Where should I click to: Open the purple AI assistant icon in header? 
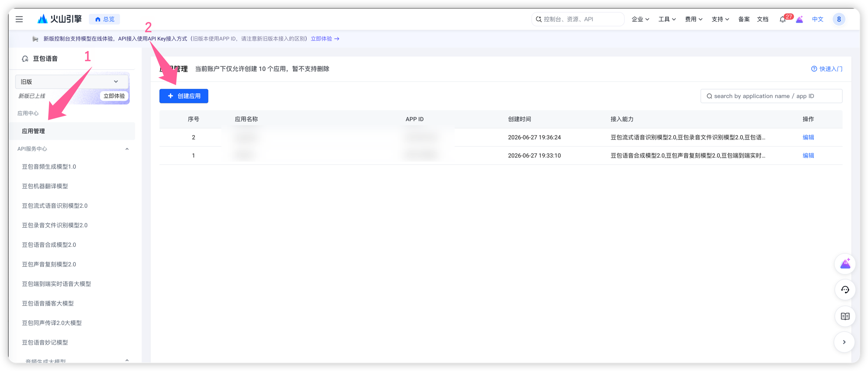pyautogui.click(x=799, y=19)
